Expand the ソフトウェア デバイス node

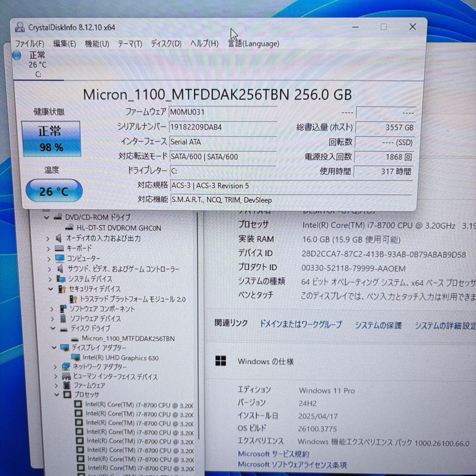point(53,319)
